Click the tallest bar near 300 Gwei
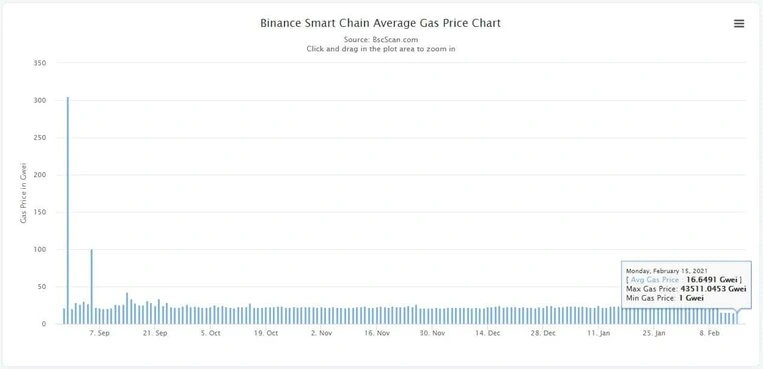 point(68,210)
